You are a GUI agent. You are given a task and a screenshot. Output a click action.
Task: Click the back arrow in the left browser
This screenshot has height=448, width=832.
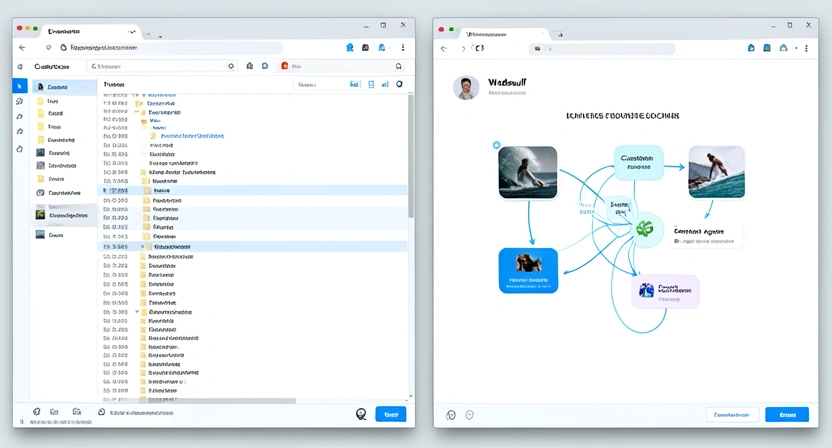[x=22, y=47]
